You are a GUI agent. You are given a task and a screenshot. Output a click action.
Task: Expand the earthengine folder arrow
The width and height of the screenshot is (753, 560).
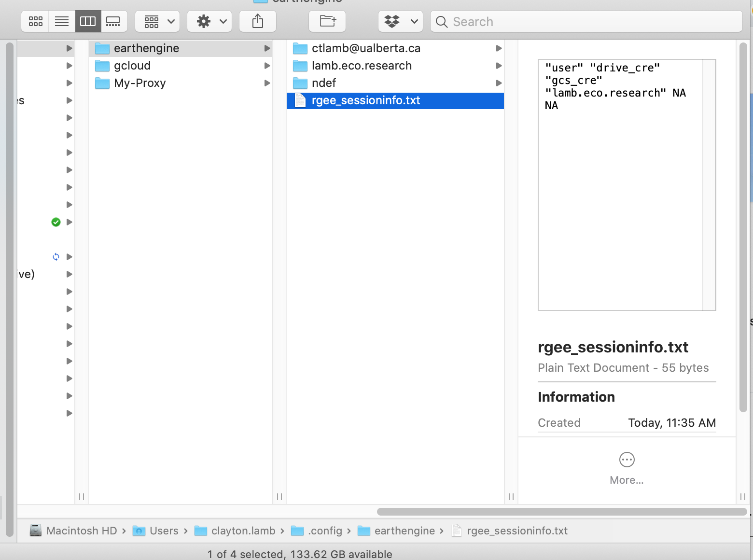coord(267,48)
